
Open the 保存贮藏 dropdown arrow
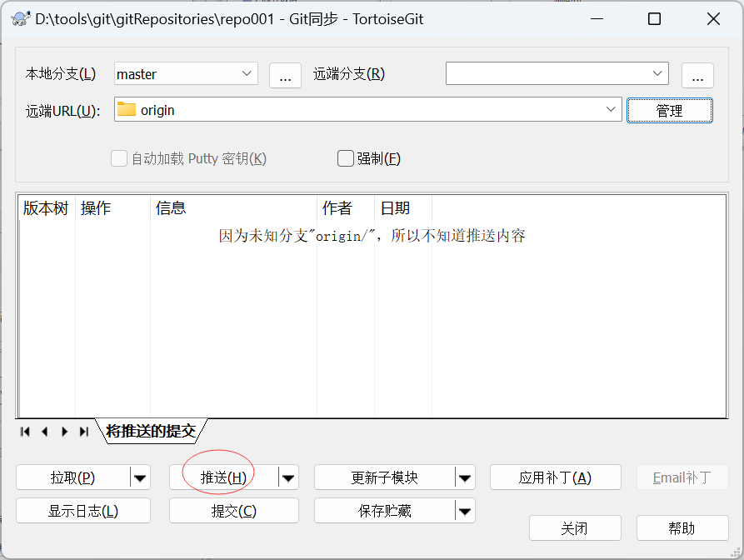(465, 511)
